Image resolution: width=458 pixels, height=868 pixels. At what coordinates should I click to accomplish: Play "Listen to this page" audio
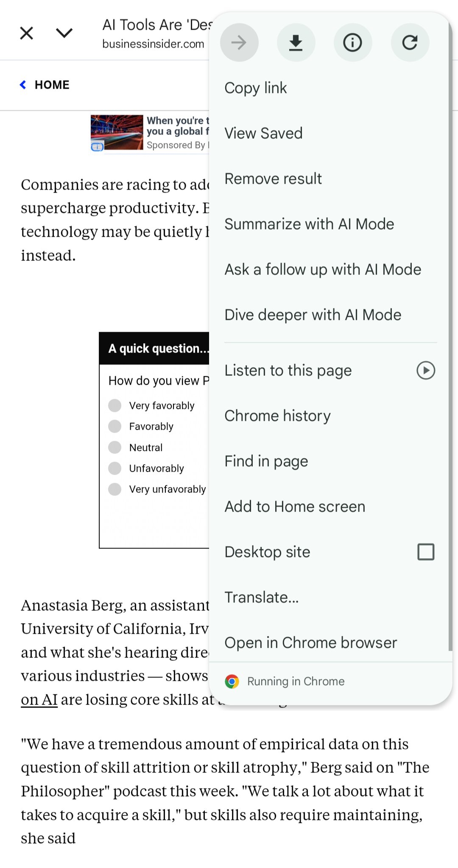pos(425,370)
